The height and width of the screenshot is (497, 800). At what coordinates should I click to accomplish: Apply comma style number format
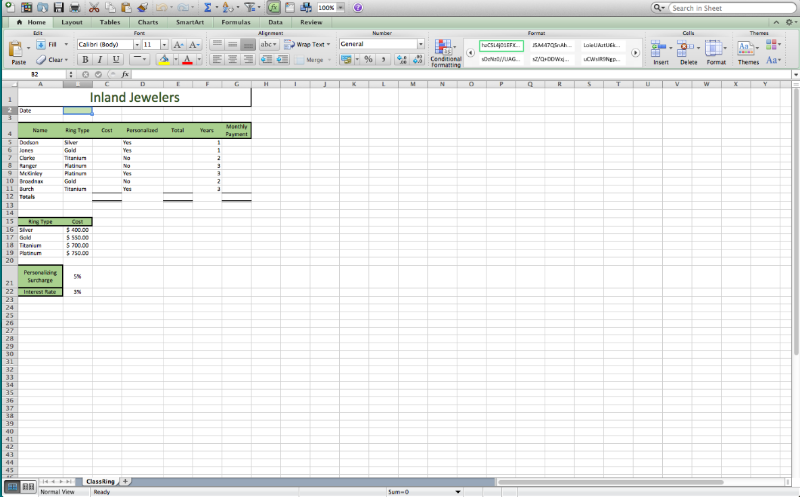[383, 59]
